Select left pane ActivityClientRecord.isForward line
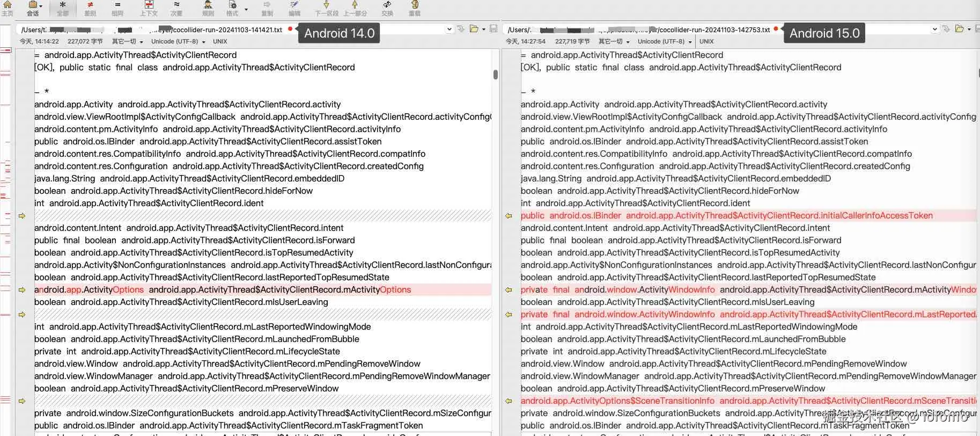 pyautogui.click(x=195, y=241)
